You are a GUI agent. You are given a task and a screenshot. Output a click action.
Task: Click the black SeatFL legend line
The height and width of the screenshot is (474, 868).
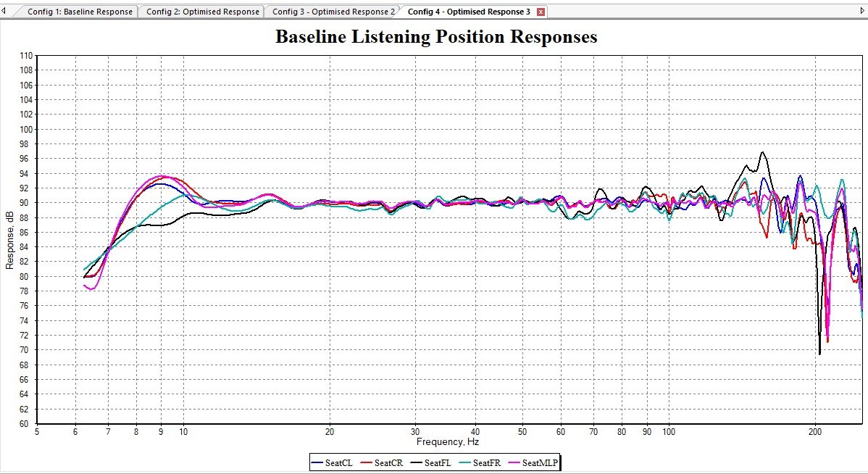pos(418,462)
